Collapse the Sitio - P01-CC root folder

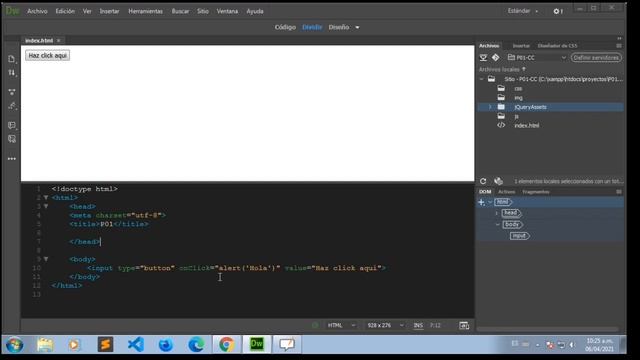482,79
